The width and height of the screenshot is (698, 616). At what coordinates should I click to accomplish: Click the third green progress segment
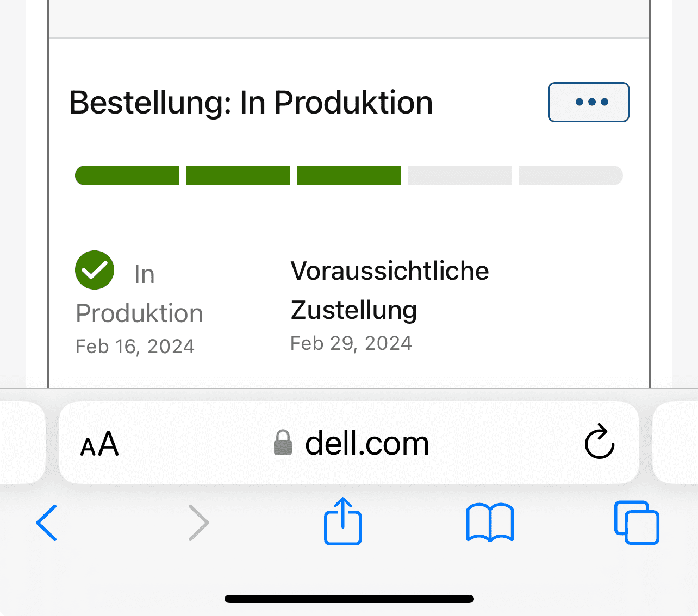[349, 175]
